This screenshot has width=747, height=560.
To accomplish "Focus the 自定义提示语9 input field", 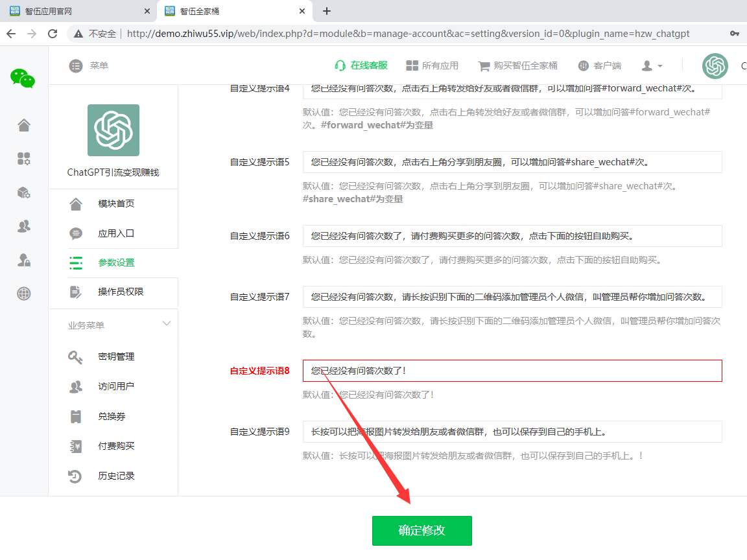I will [x=512, y=432].
